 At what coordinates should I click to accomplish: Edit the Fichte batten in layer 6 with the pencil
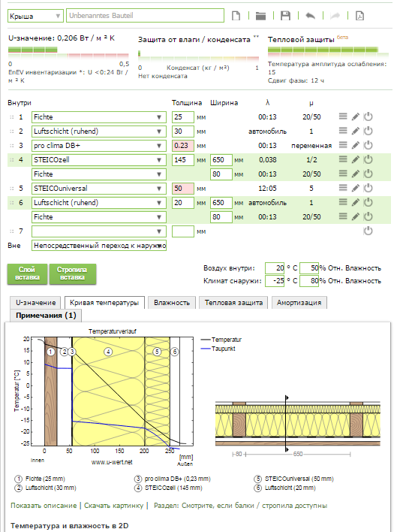click(x=355, y=216)
